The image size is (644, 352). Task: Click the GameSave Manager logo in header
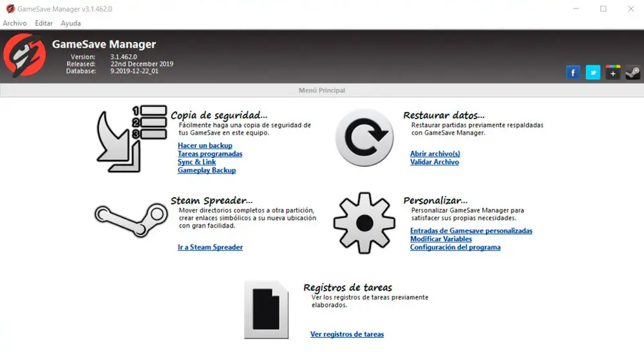tap(24, 55)
